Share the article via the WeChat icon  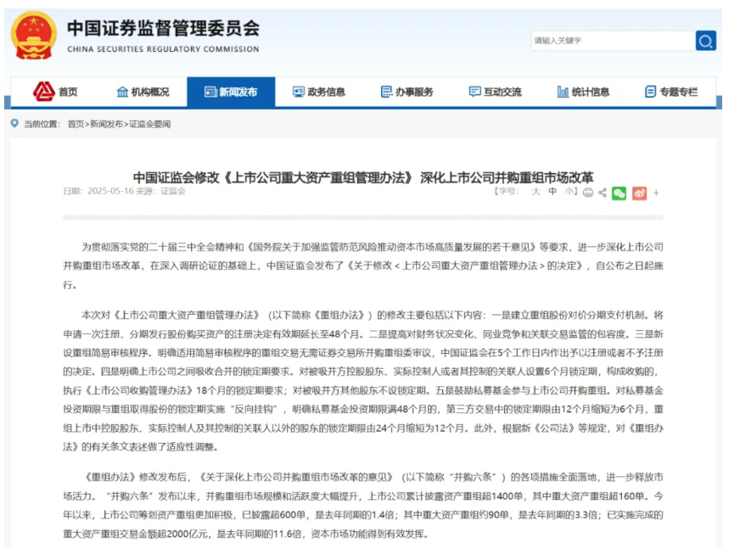click(x=620, y=193)
